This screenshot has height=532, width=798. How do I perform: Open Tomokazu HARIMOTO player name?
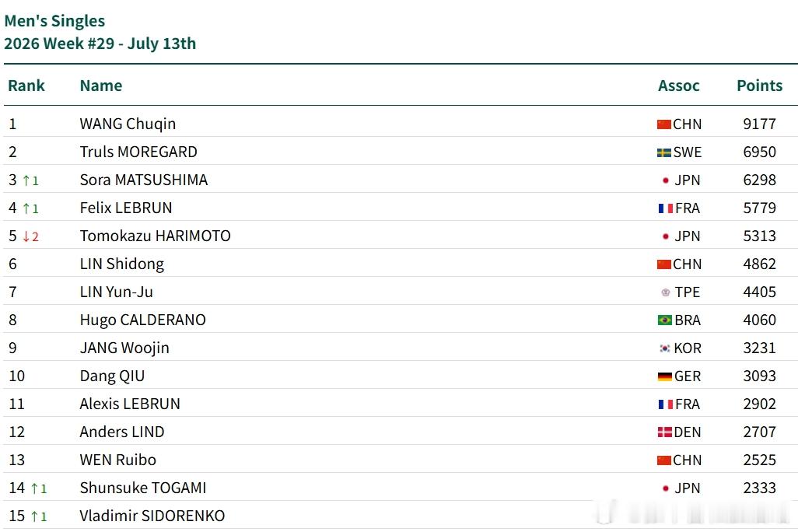(x=156, y=236)
